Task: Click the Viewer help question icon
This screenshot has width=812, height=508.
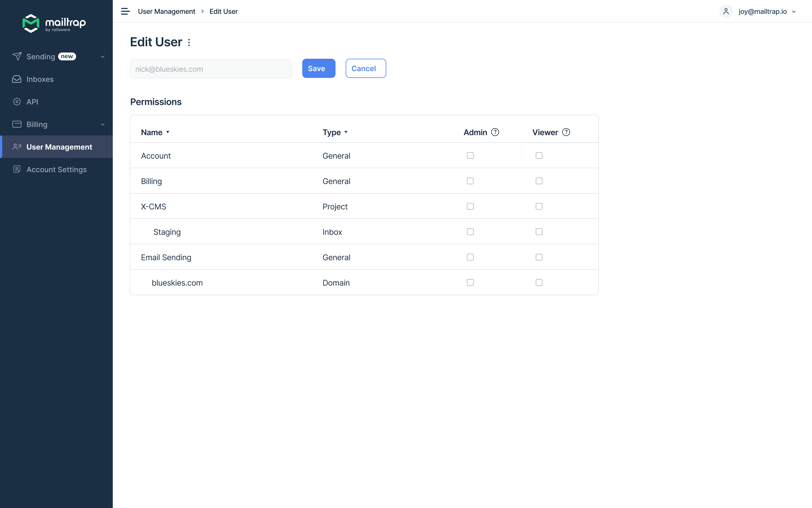Action: [x=566, y=132]
